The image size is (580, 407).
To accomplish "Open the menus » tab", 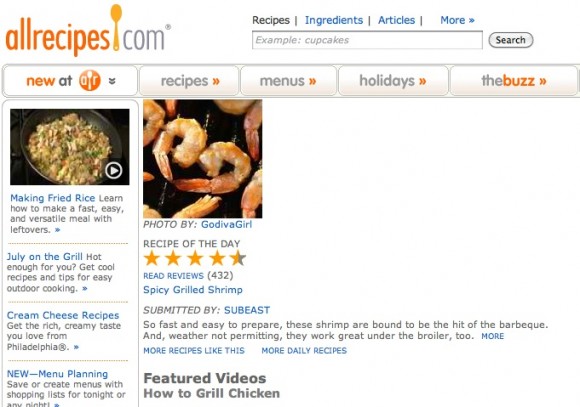I will click(288, 81).
